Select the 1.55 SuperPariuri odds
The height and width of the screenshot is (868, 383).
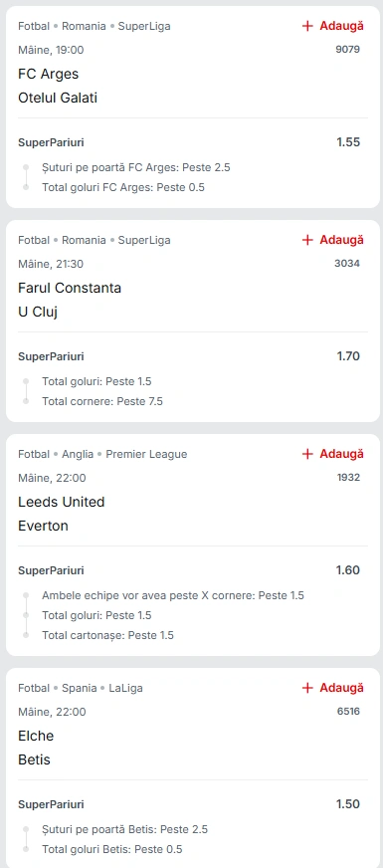point(348,142)
